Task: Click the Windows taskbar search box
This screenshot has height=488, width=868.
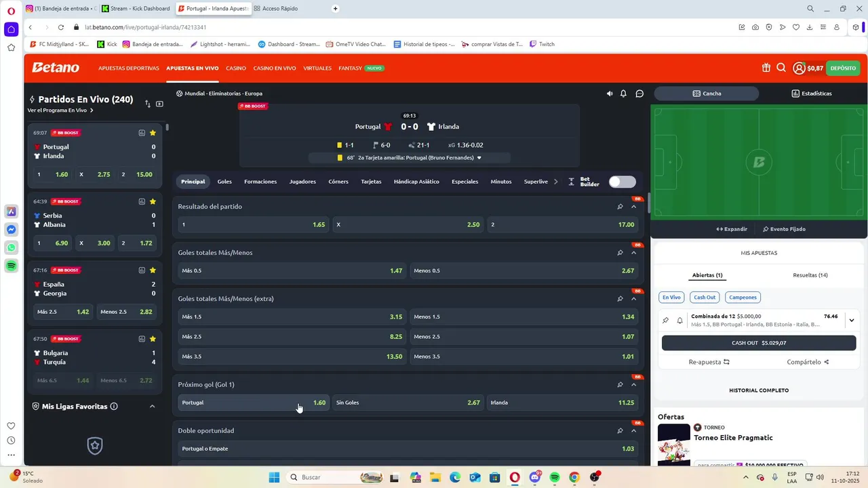Action: pyautogui.click(x=336, y=477)
